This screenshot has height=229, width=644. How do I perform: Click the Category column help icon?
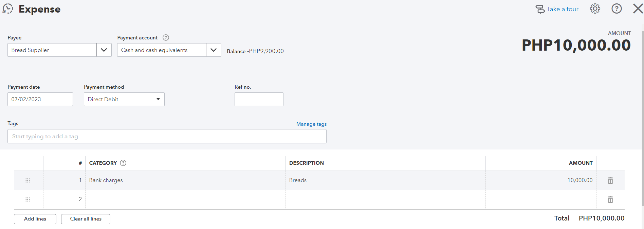click(123, 163)
